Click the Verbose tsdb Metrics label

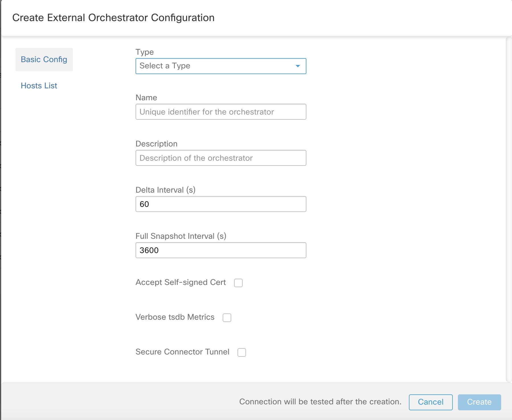click(175, 317)
